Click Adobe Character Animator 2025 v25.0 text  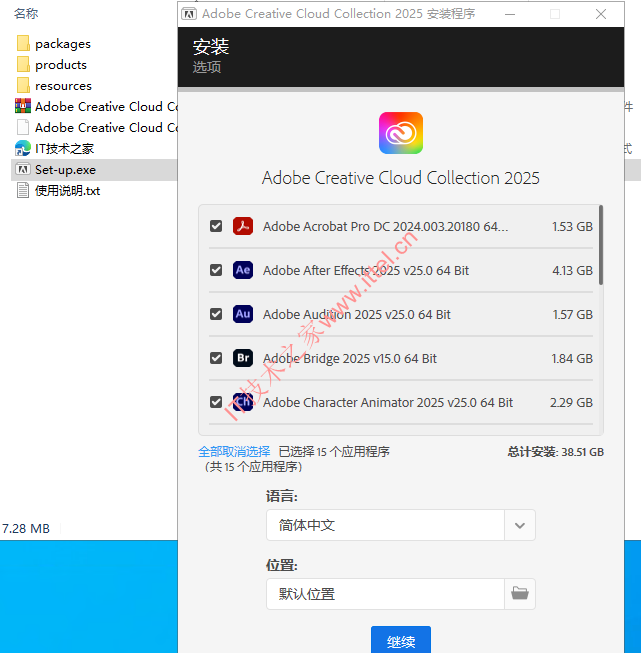tap(388, 402)
